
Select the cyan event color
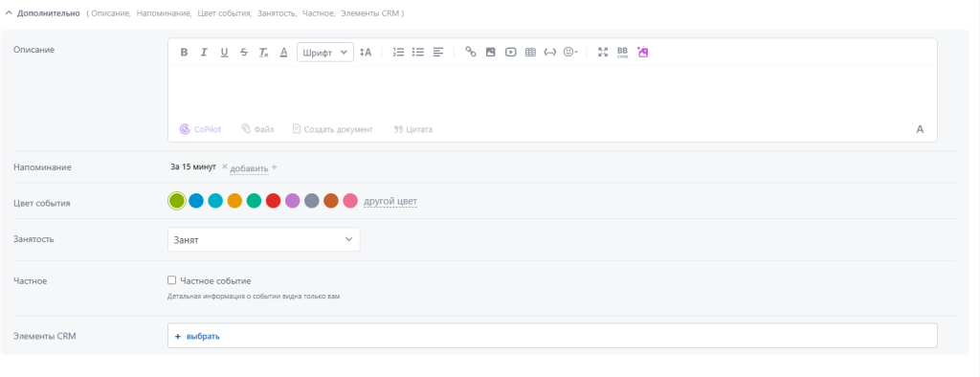tap(215, 201)
